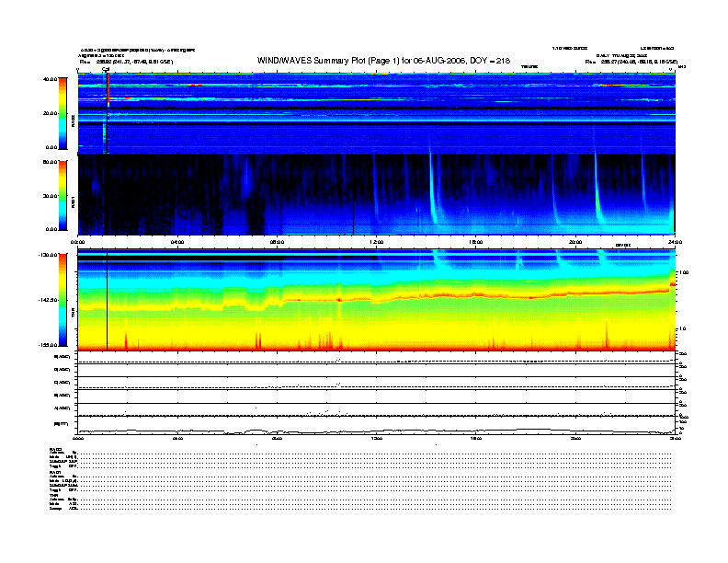
Task: Click the 12:00 tick label below RAD1 panel
Action: 376,242
